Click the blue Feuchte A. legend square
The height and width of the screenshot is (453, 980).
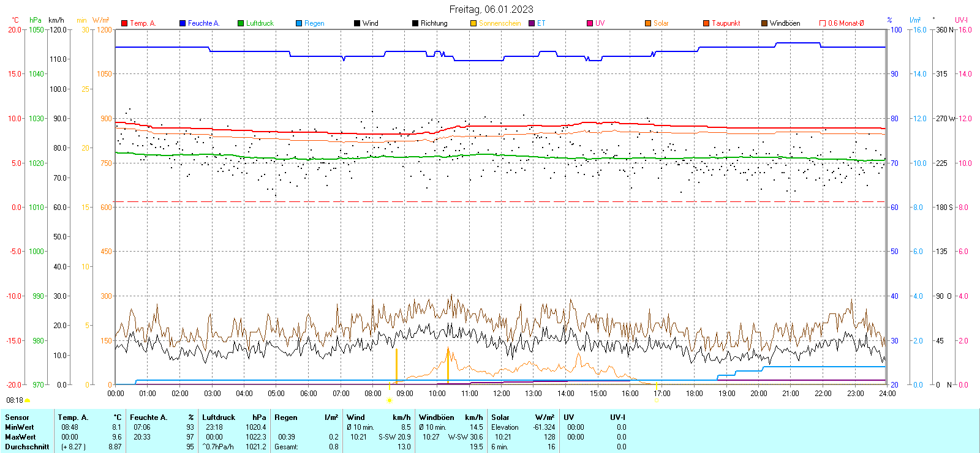(x=183, y=23)
